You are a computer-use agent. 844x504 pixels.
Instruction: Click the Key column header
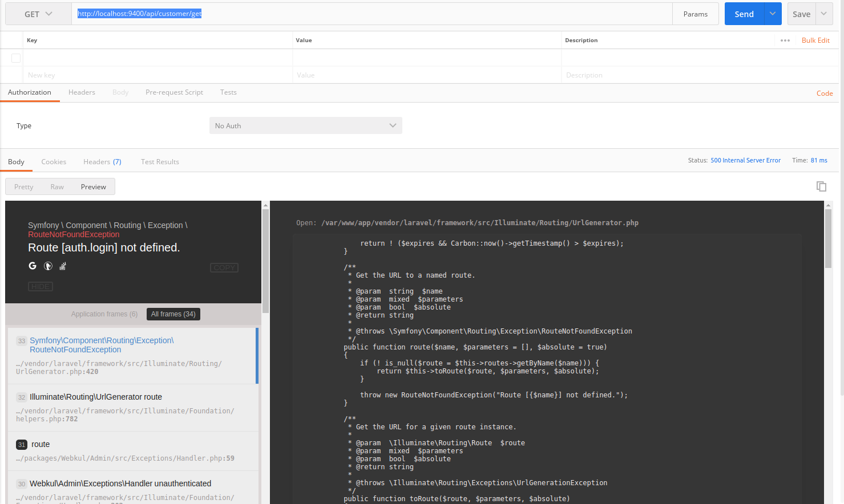(32, 40)
